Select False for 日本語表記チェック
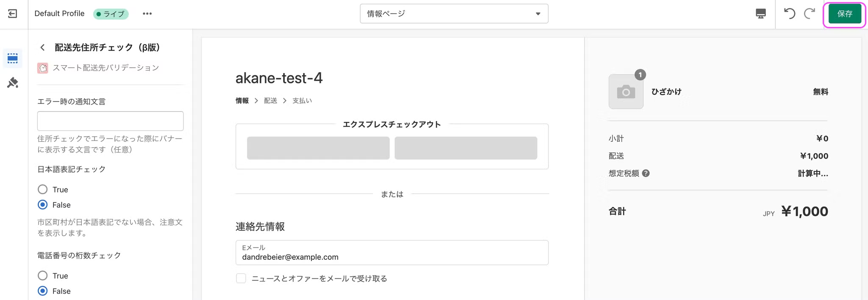This screenshot has width=868, height=300. (43, 205)
